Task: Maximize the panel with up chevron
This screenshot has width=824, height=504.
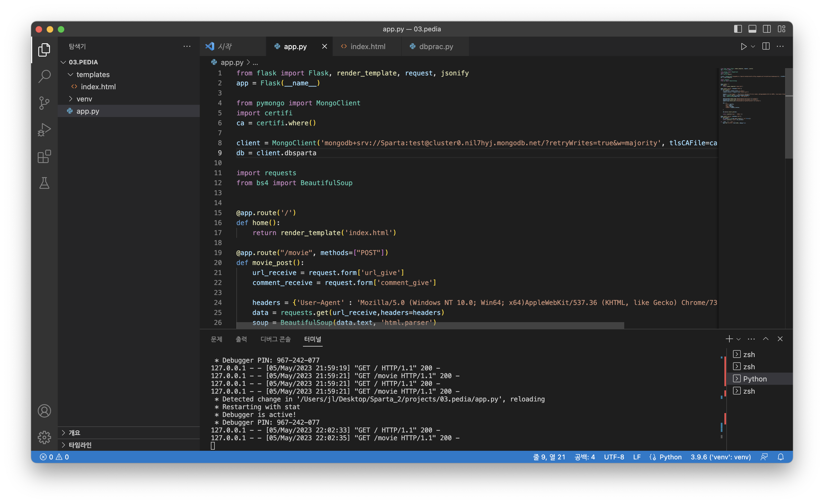Action: tap(766, 339)
